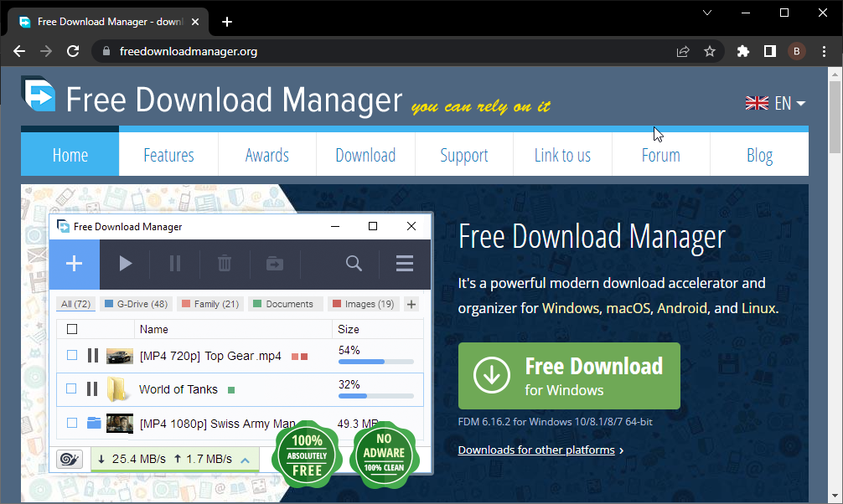Click the pause toolbar icon
Viewport: 843px width, 504px height.
175,264
